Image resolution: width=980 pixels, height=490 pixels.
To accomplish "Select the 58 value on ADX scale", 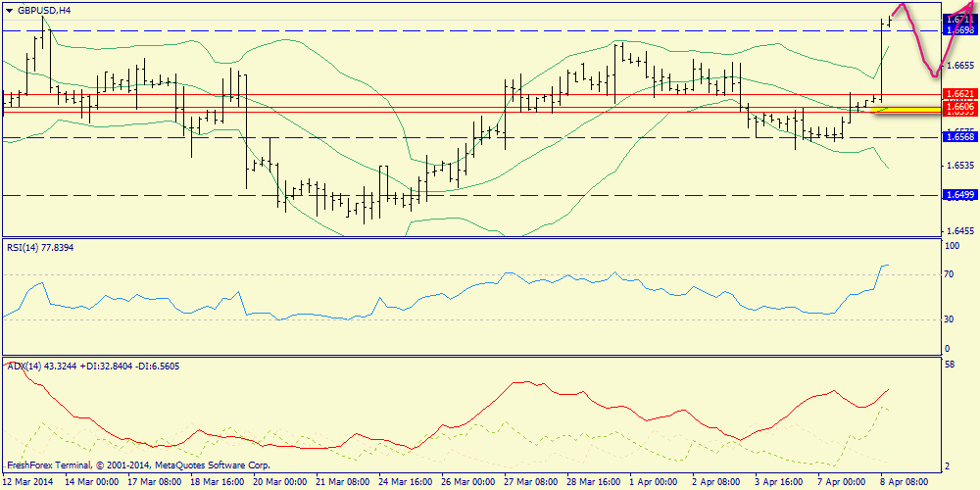I will click(951, 364).
